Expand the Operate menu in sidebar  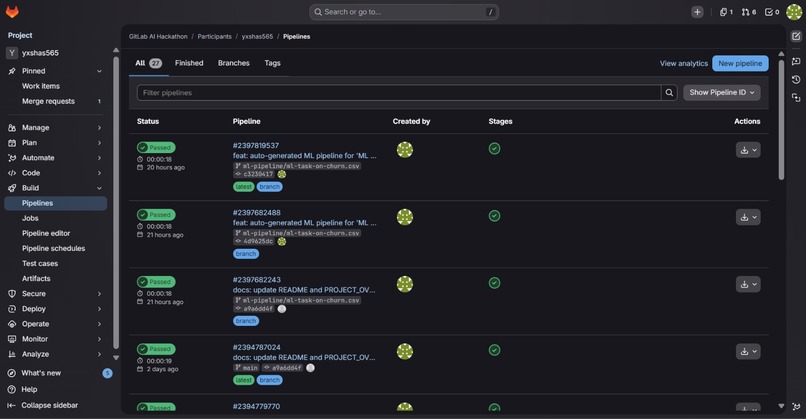point(56,324)
